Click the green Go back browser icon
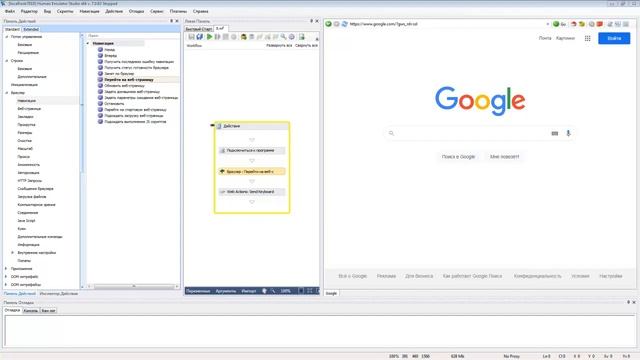 point(328,24)
